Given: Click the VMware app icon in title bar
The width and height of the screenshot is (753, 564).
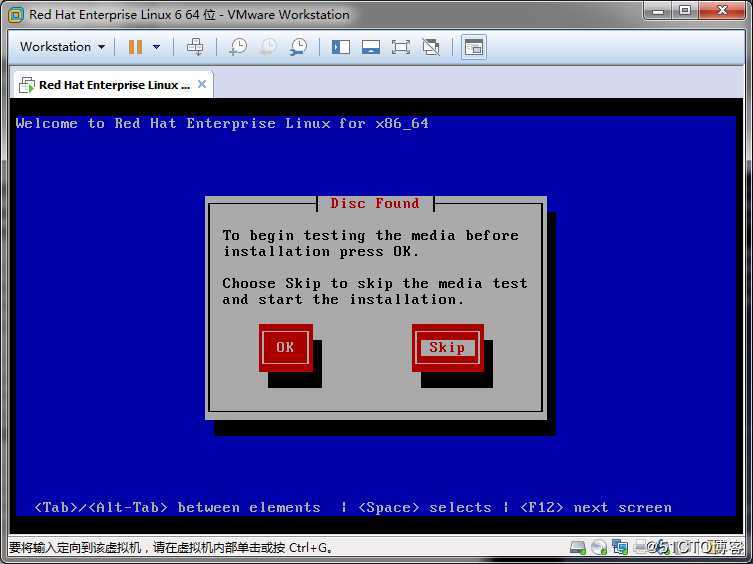Looking at the screenshot, I should coord(16,15).
